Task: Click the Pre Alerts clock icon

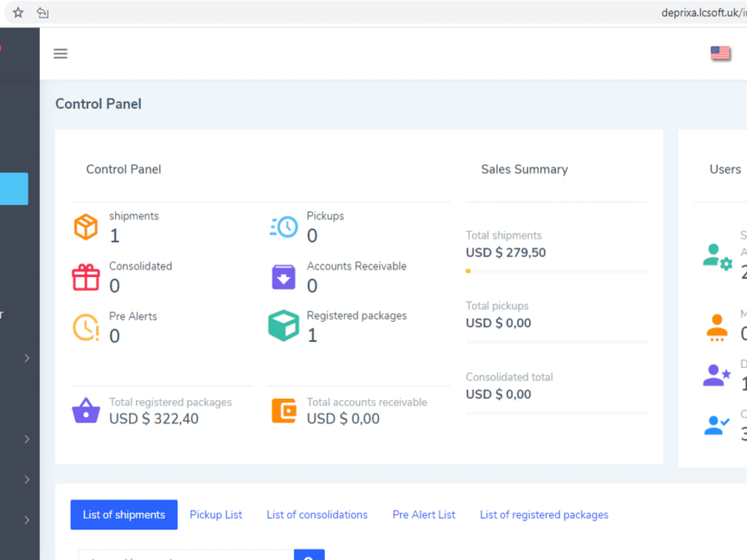Action: (x=86, y=328)
